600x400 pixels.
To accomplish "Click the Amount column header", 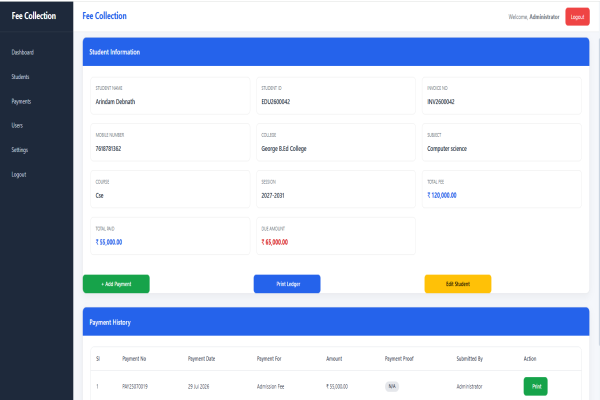I will (334, 359).
